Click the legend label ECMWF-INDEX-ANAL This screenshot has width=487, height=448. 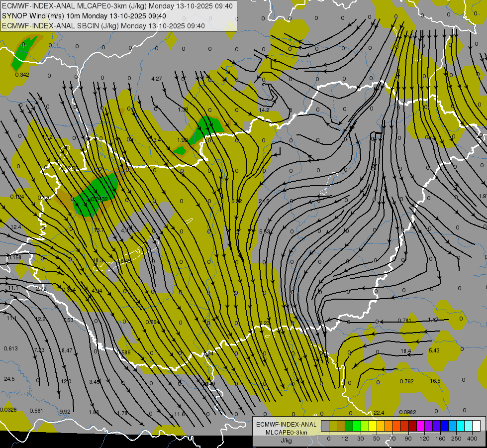287,425
